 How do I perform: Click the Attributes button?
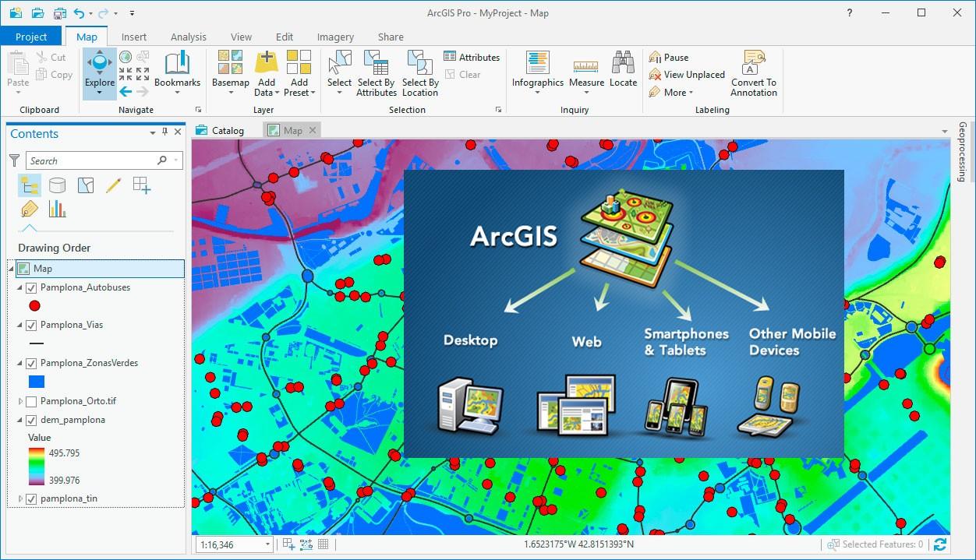(x=472, y=57)
